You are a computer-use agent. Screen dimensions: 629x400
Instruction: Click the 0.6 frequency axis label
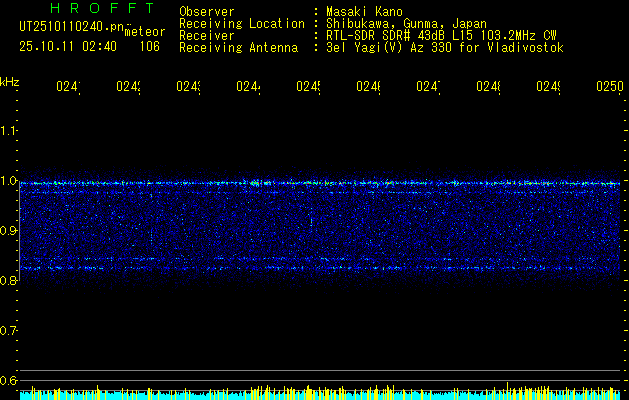click(x=8, y=380)
